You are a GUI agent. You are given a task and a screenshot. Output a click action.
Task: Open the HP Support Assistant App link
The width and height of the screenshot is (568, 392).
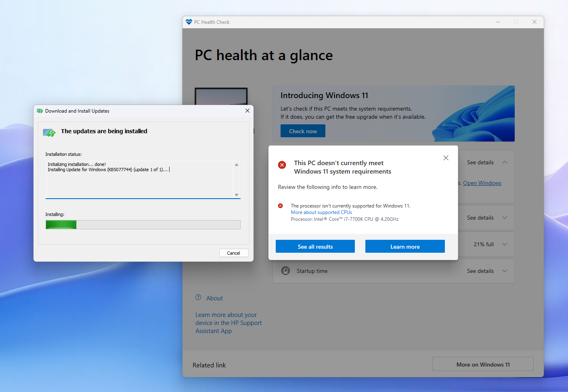(x=228, y=323)
